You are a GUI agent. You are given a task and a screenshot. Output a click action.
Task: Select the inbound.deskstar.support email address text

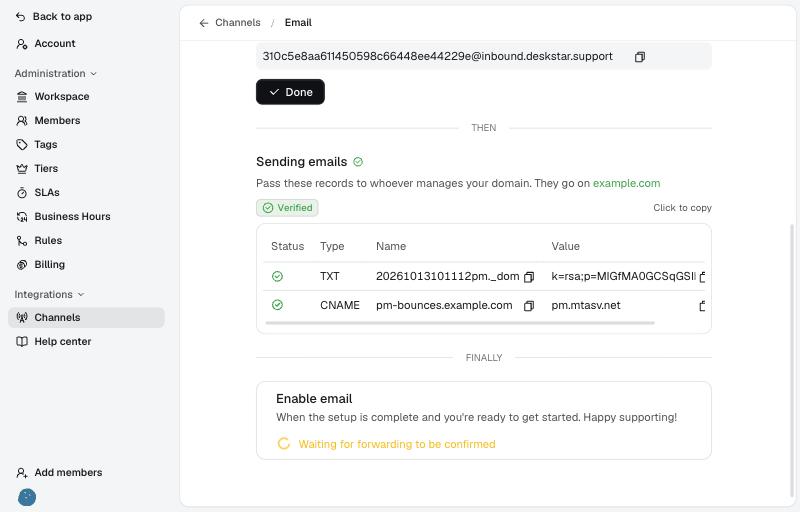point(437,57)
